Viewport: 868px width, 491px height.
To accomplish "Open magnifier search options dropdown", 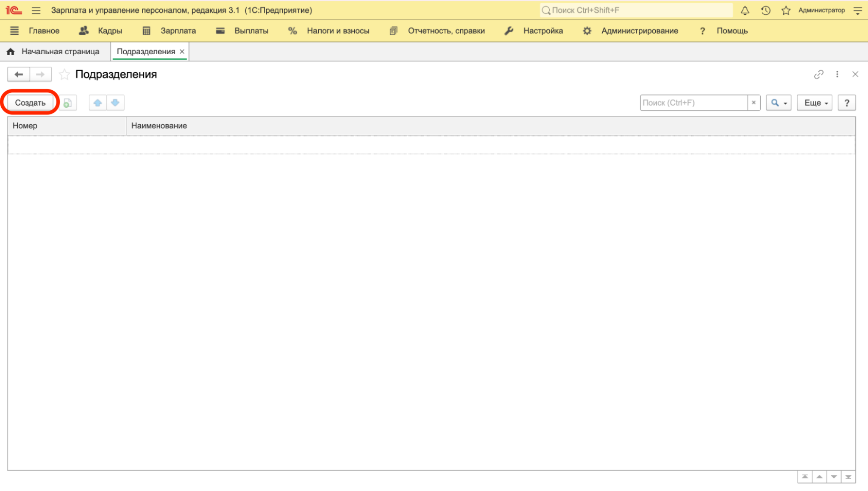I will (779, 103).
